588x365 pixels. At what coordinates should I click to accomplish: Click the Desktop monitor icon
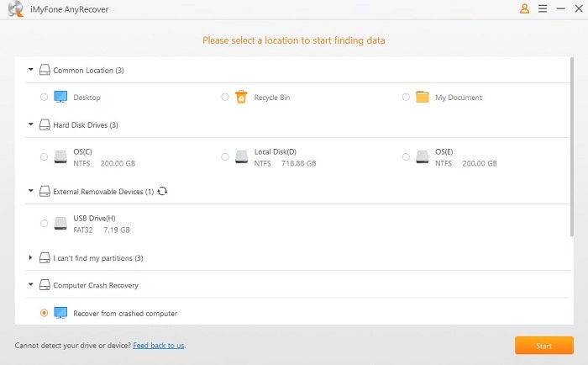tap(60, 97)
